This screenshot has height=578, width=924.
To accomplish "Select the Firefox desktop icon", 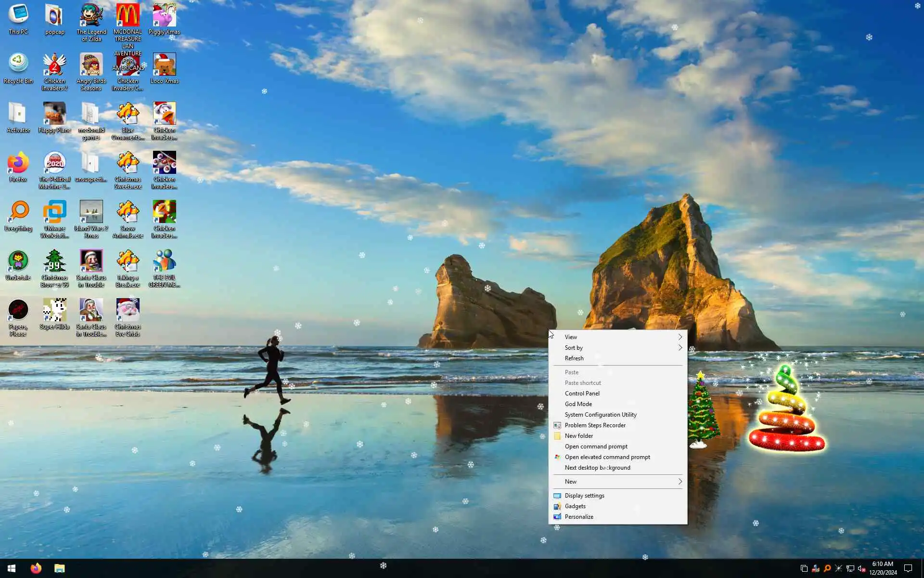I will click(18, 164).
